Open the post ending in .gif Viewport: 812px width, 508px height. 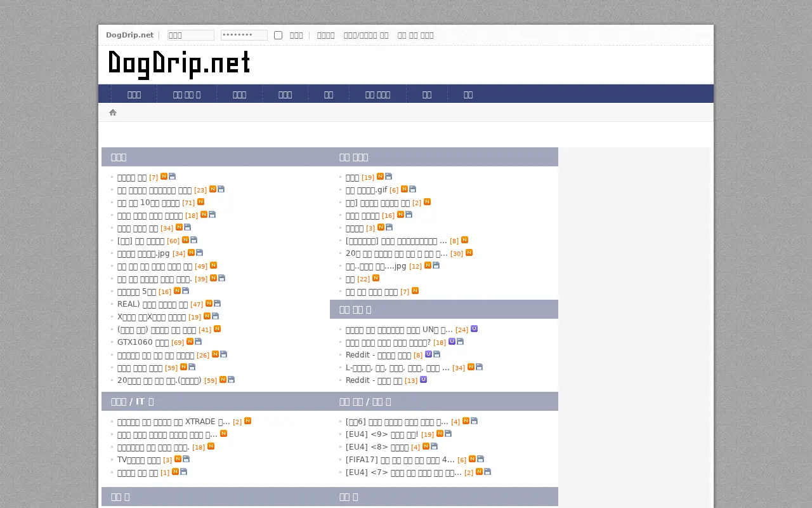coord(366,190)
